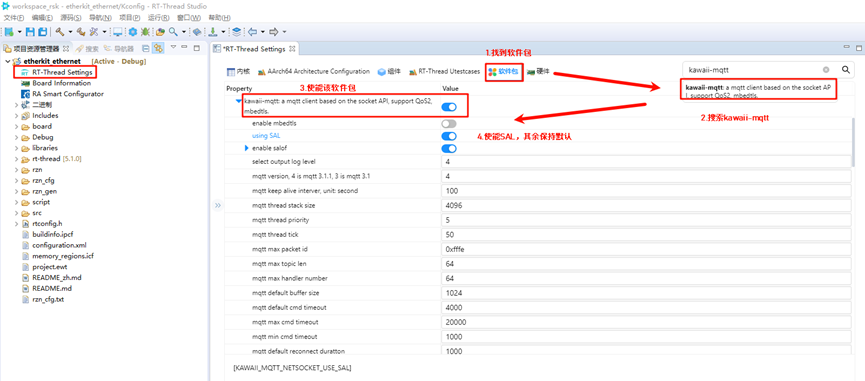Switch to the 内核 tab
The image size is (865, 381).
click(239, 72)
